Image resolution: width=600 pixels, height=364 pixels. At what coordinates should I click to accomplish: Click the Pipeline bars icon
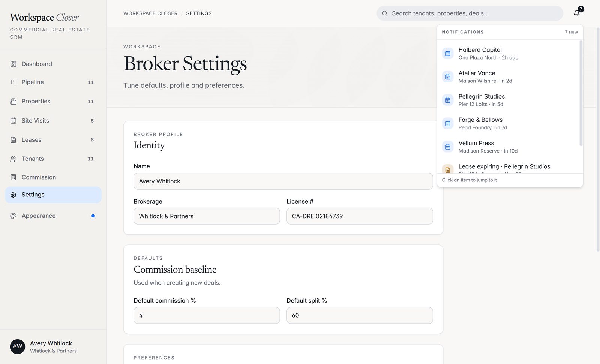pyautogui.click(x=13, y=82)
